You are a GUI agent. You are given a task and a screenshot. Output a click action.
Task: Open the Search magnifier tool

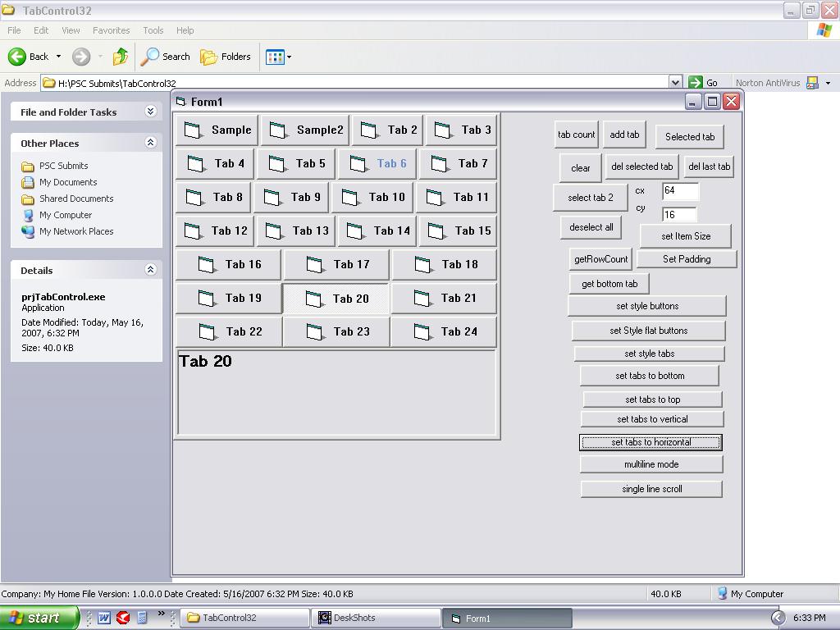click(x=150, y=57)
